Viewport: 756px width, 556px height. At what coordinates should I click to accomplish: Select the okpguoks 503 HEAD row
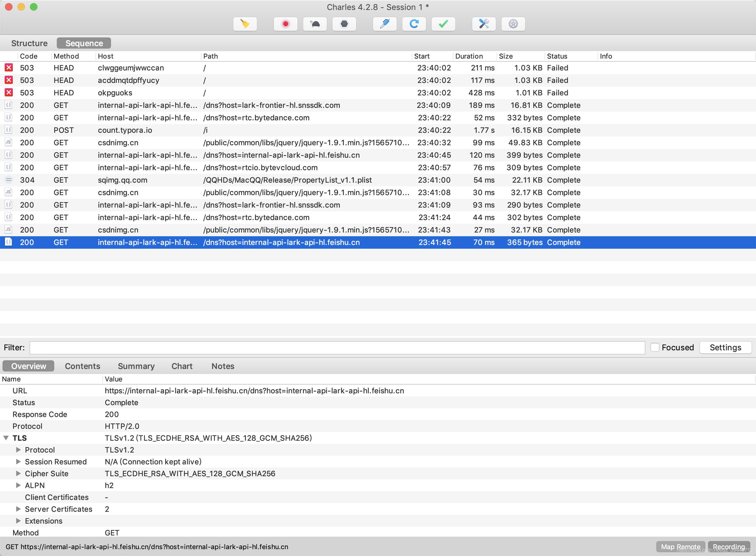coord(378,93)
